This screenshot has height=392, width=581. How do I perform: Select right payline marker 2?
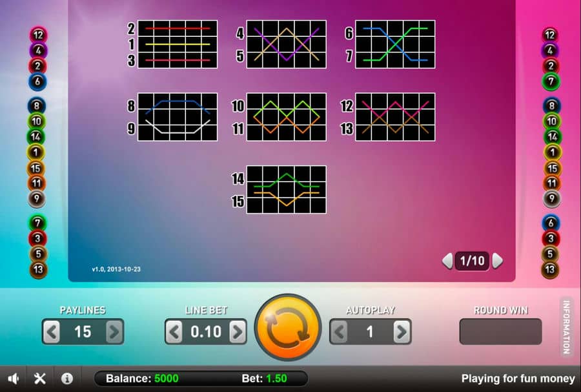click(x=551, y=66)
